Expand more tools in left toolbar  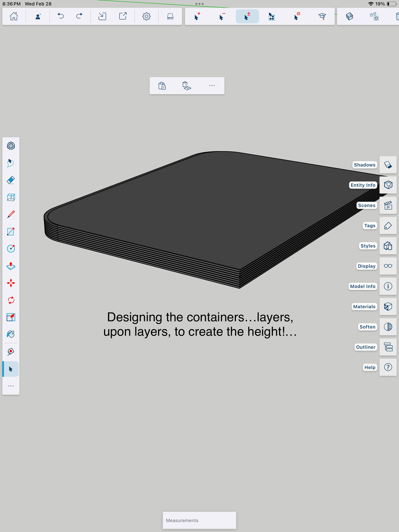11,386
